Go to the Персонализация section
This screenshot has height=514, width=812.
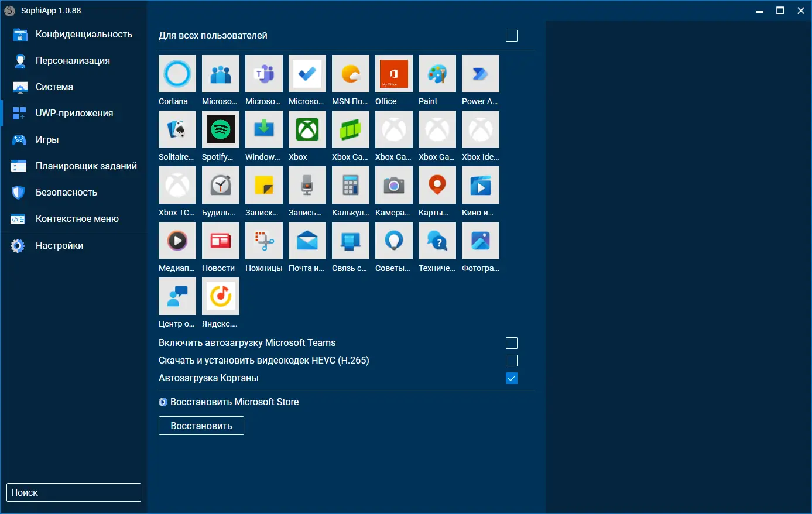click(74, 61)
